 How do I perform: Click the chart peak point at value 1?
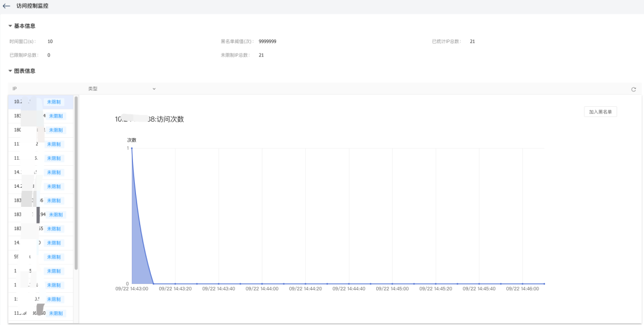pos(132,148)
